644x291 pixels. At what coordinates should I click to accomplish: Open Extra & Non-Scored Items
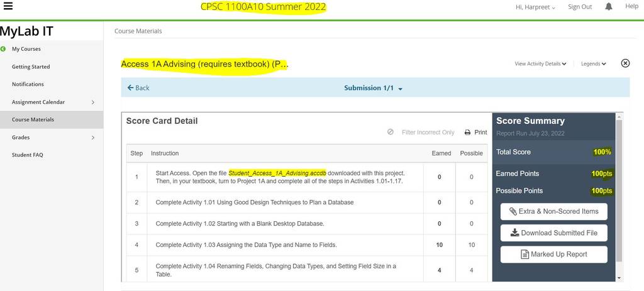pos(553,211)
